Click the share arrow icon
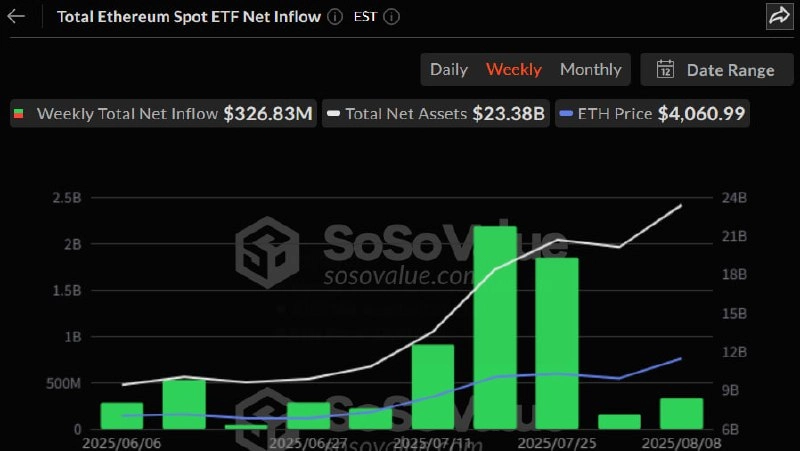This screenshot has height=451, width=800. coord(780,16)
